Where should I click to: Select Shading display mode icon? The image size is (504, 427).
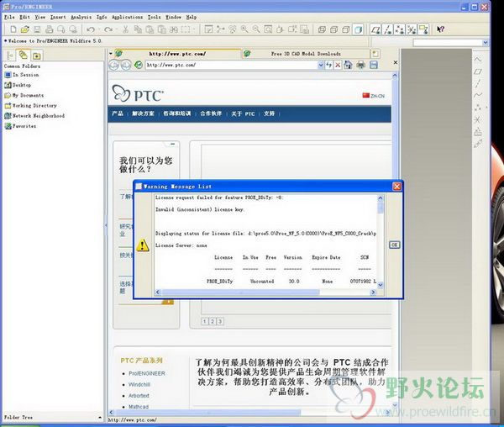click(x=358, y=30)
